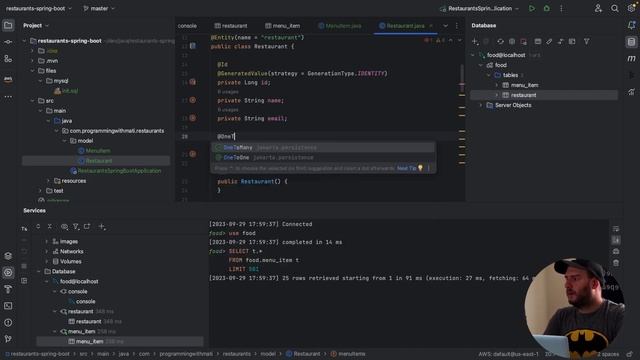
Task: Open the Commit tool window icon
Action: tap(8, 42)
